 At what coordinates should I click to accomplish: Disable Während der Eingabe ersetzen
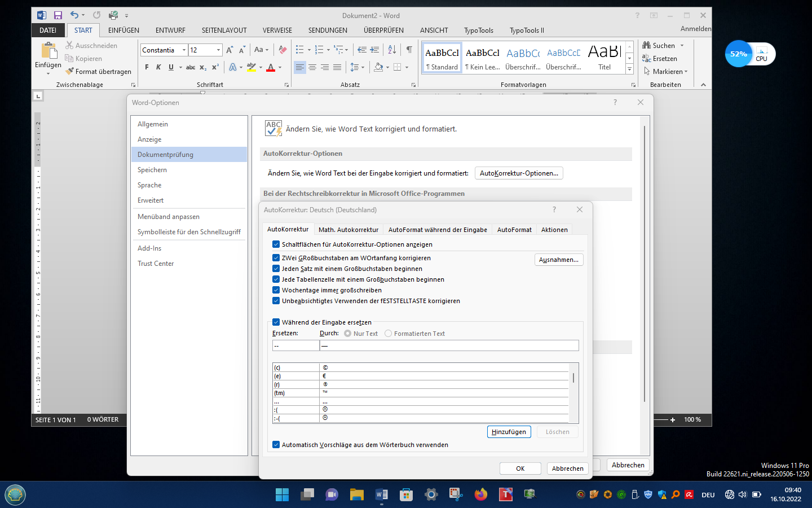[276, 322]
